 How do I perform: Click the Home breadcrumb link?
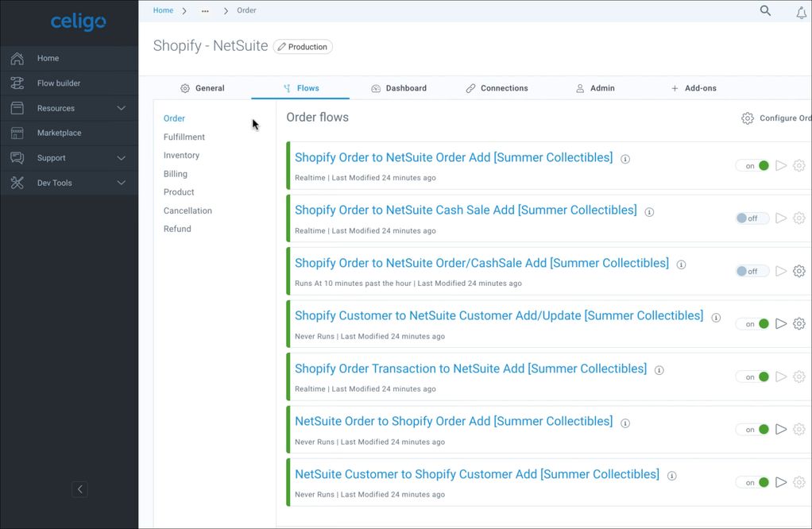163,10
